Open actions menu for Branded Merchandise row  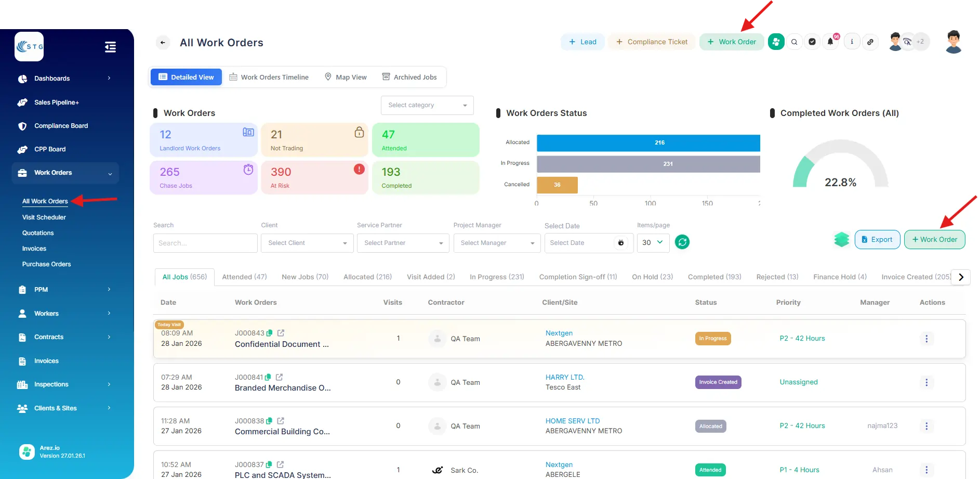tap(926, 382)
